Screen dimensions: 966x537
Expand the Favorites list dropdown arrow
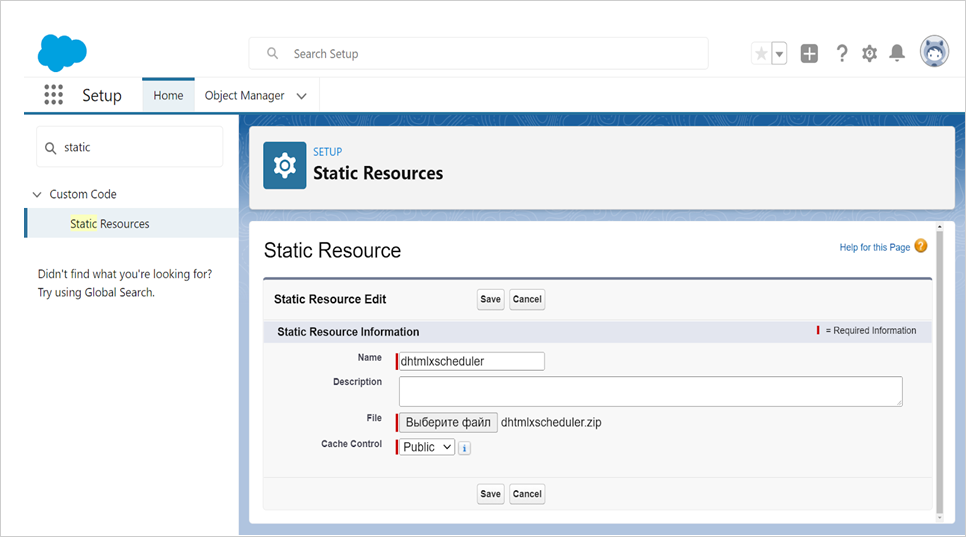coord(779,54)
